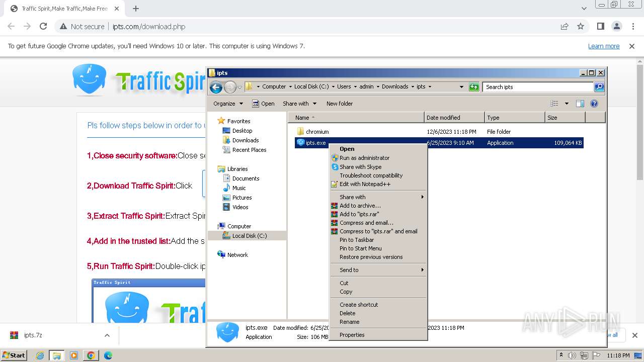Dismiss the Chrome update infobar
644x362 pixels.
tap(632, 46)
